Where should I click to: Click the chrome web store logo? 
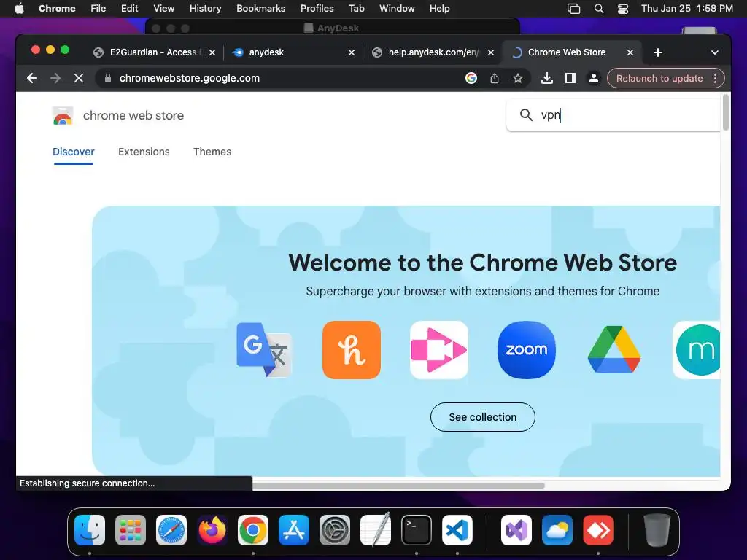(x=63, y=116)
